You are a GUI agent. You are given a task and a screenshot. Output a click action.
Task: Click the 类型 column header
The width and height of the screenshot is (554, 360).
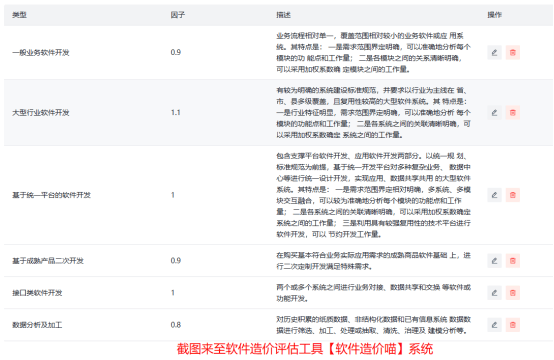point(19,15)
